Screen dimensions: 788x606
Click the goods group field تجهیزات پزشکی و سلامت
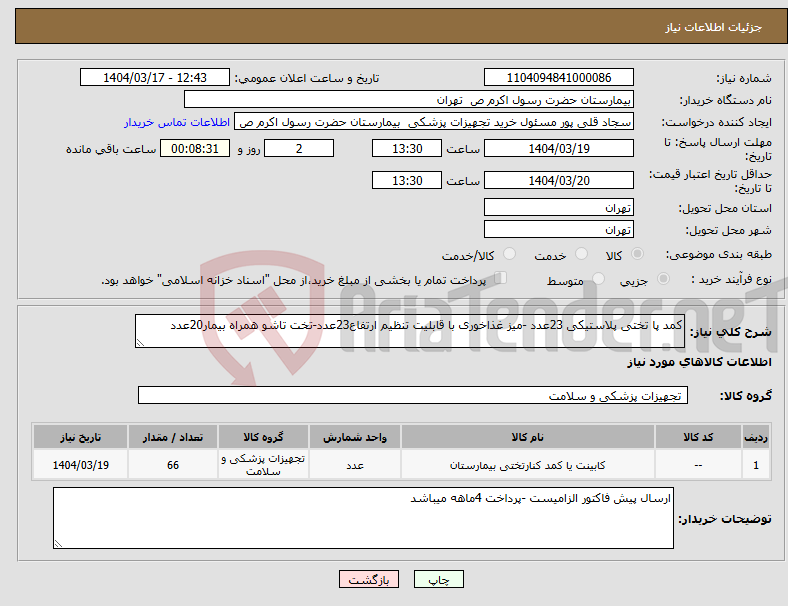[413, 395]
